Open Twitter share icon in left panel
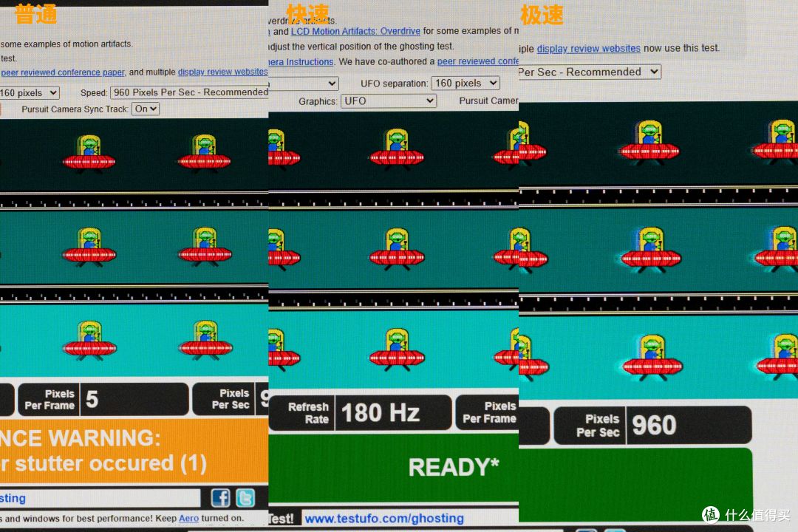 tap(245, 498)
